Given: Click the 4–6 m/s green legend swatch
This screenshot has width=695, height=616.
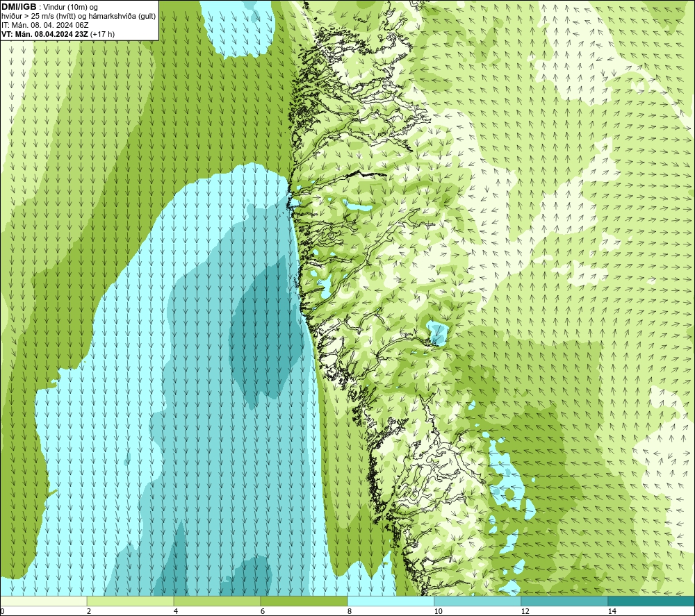Looking at the screenshot, I should 217,601.
